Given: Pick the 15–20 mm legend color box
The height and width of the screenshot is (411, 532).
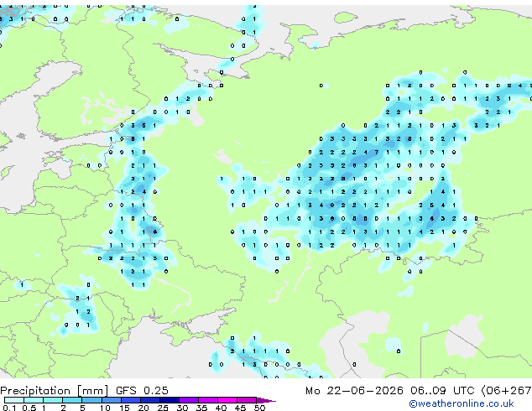Looking at the screenshot, I should (131, 400).
